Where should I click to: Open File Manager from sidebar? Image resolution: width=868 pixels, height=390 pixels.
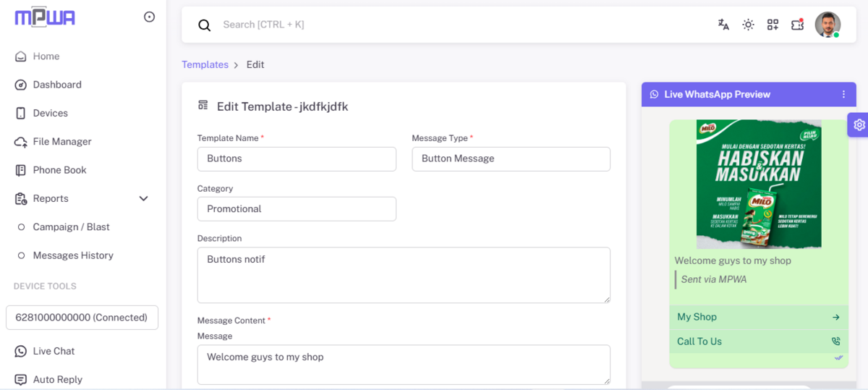[x=62, y=142]
